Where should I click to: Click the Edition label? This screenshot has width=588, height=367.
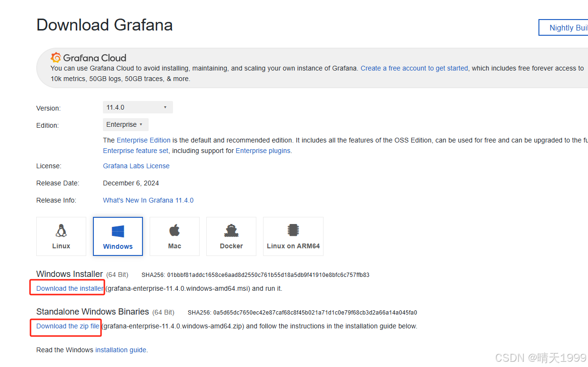click(48, 125)
